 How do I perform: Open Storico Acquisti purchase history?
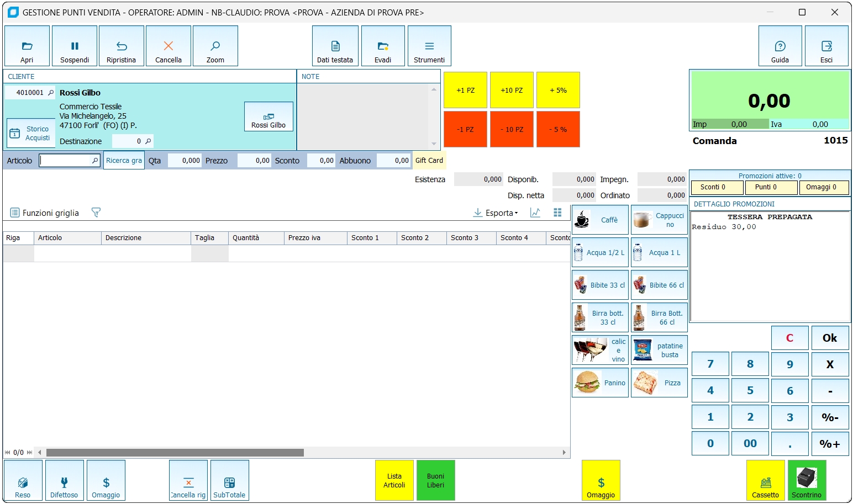pyautogui.click(x=31, y=133)
